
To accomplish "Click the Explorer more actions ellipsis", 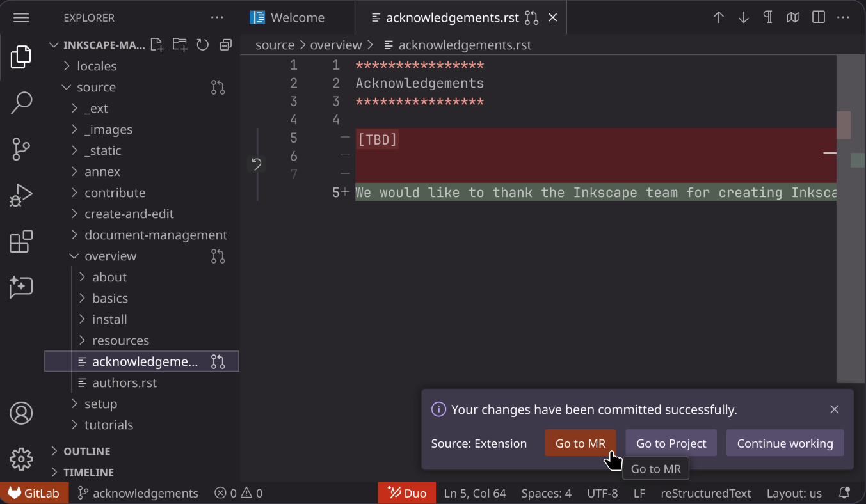I will [218, 18].
